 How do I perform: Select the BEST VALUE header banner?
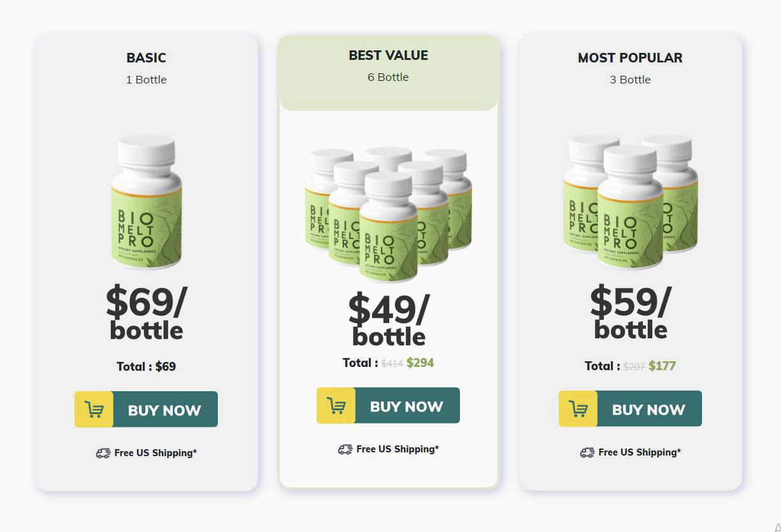pyautogui.click(x=389, y=55)
